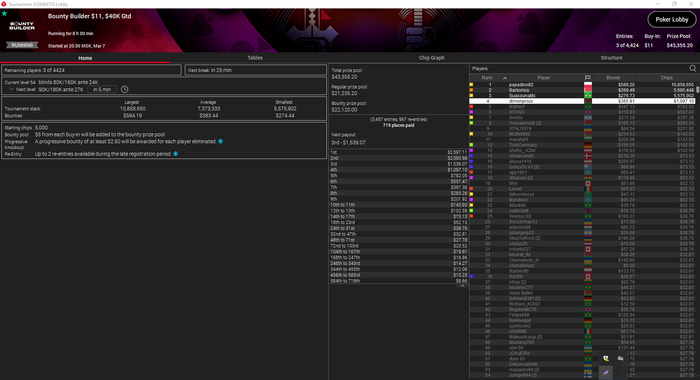Viewport: 700px width, 380px height.
Task: Click the '584th to 719th' payout row
Action: coord(399,281)
